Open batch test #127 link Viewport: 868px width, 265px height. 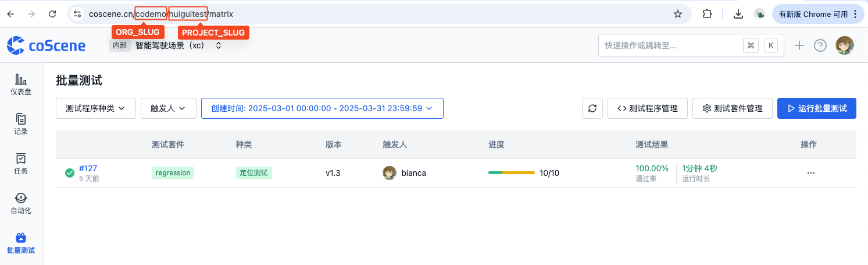click(88, 168)
